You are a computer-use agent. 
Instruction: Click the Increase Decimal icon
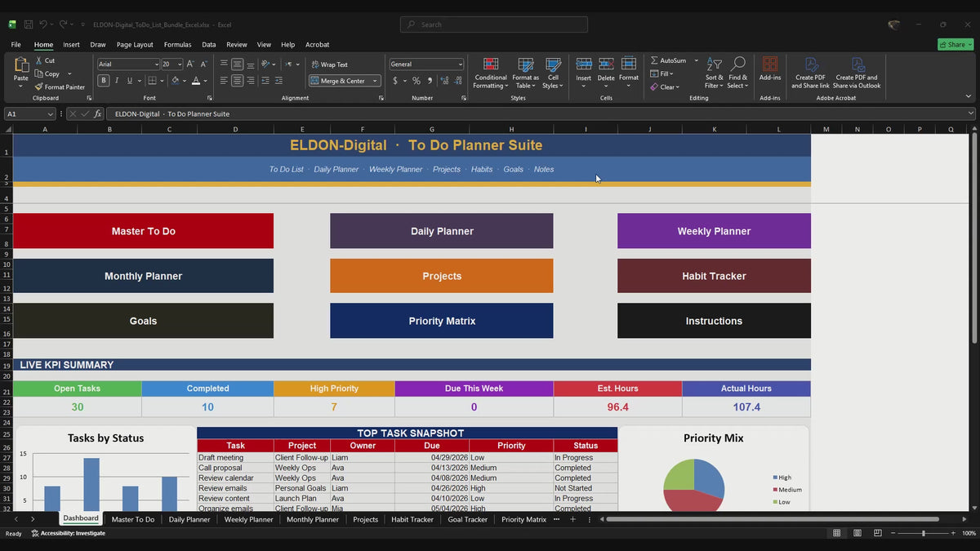pos(445,81)
